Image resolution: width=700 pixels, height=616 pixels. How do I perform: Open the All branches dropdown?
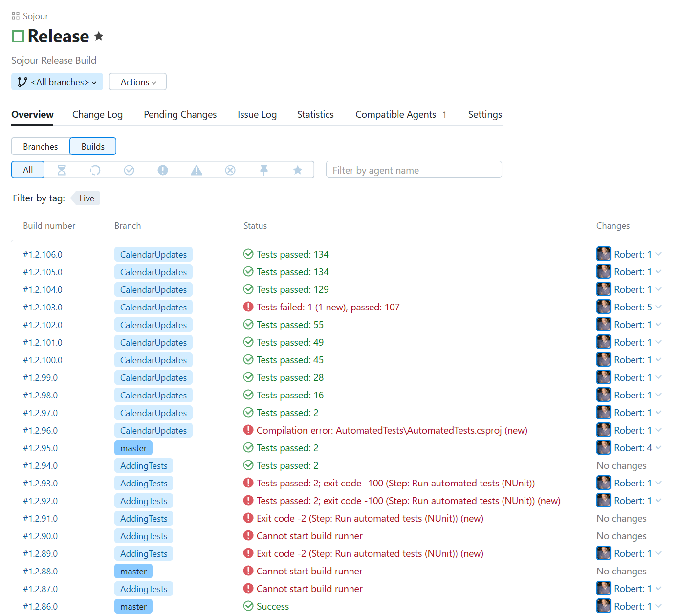[x=57, y=82]
